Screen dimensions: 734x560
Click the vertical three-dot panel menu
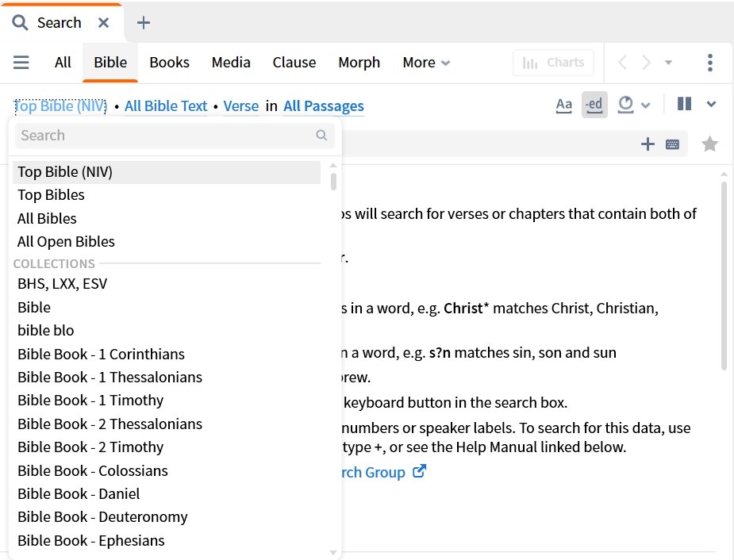tap(709, 63)
